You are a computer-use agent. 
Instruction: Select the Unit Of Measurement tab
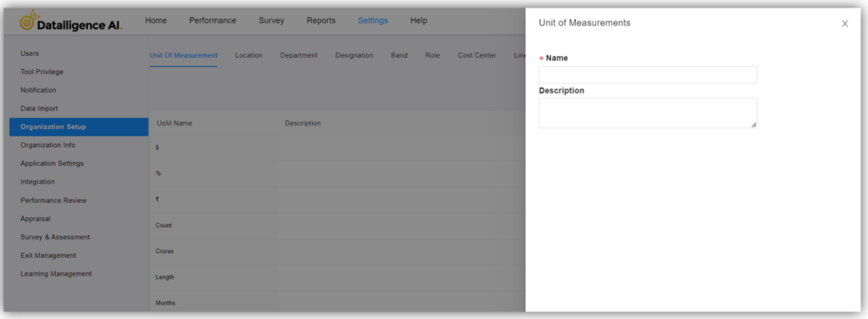pos(183,55)
